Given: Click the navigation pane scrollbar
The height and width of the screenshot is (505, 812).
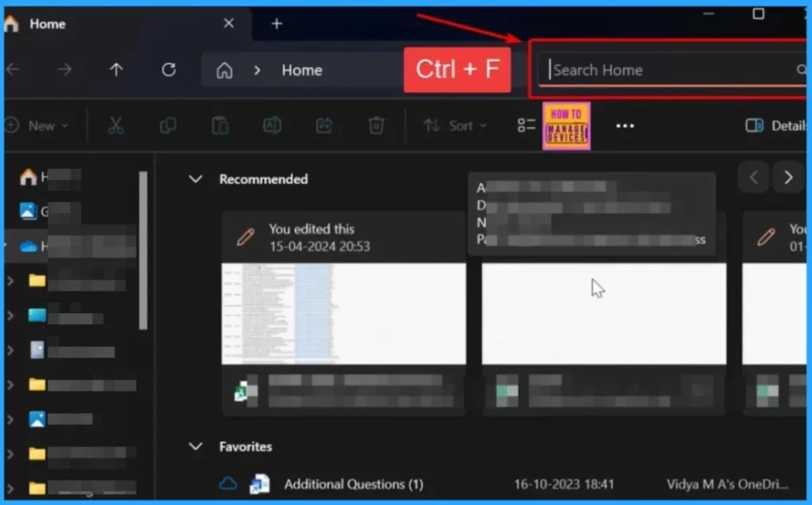Looking at the screenshot, I should click(143, 251).
